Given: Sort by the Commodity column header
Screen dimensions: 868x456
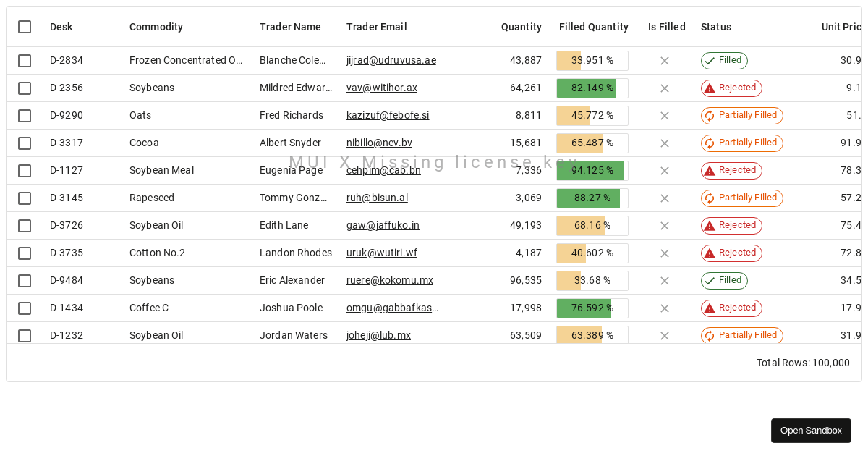Looking at the screenshot, I should (156, 27).
